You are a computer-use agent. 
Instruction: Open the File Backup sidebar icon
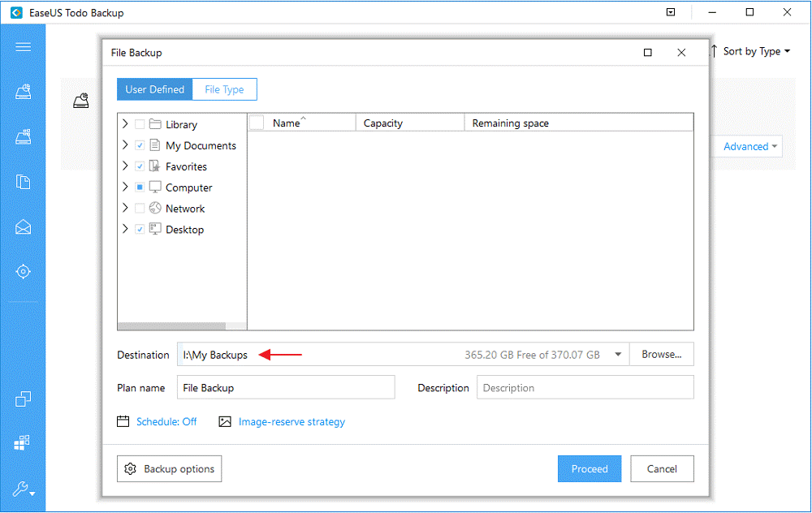22,182
